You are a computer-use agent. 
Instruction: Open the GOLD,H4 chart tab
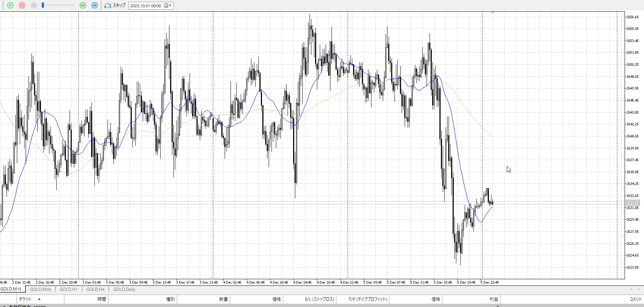pyautogui.click(x=95, y=289)
